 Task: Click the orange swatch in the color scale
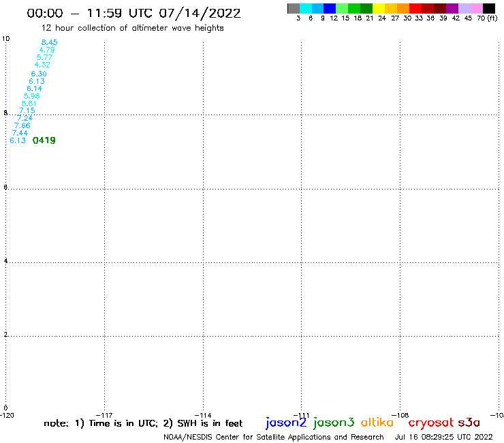click(403, 8)
